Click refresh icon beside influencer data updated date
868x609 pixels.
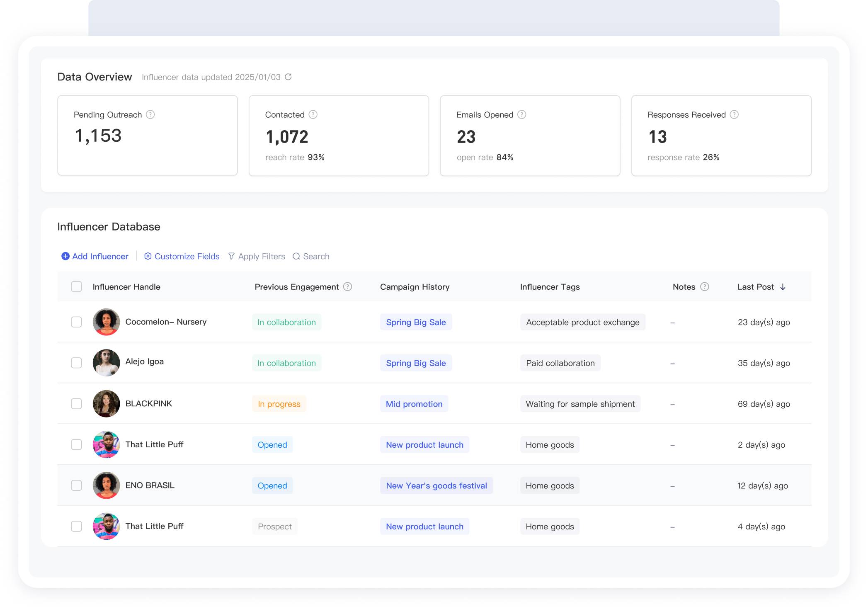click(x=288, y=77)
